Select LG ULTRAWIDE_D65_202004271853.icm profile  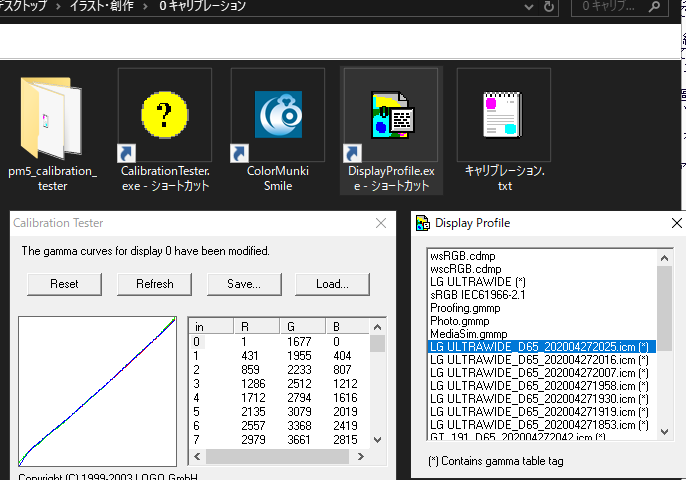[542, 425]
